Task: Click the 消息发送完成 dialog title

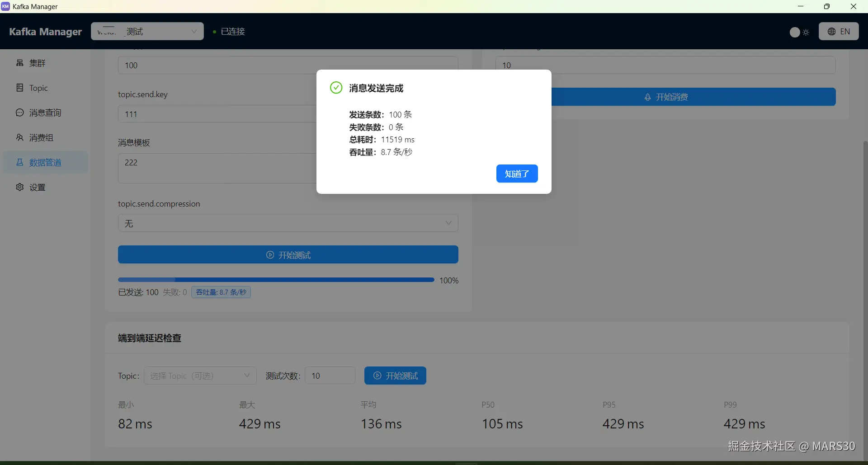Action: 376,88
